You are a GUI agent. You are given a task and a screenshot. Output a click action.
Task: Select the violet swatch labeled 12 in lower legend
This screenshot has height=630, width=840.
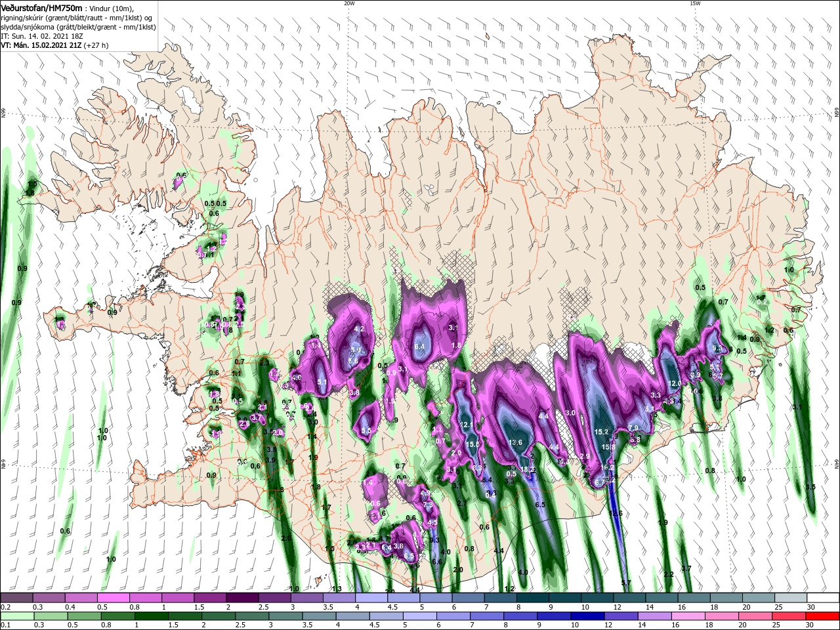pyautogui.click(x=621, y=616)
